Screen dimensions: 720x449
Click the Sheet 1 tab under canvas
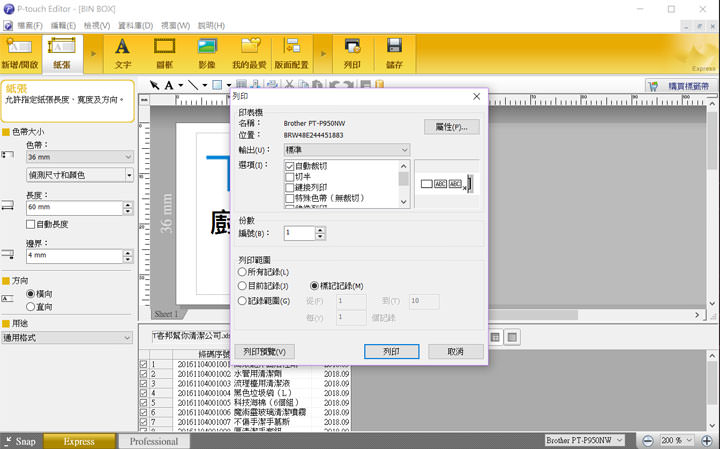(x=167, y=314)
